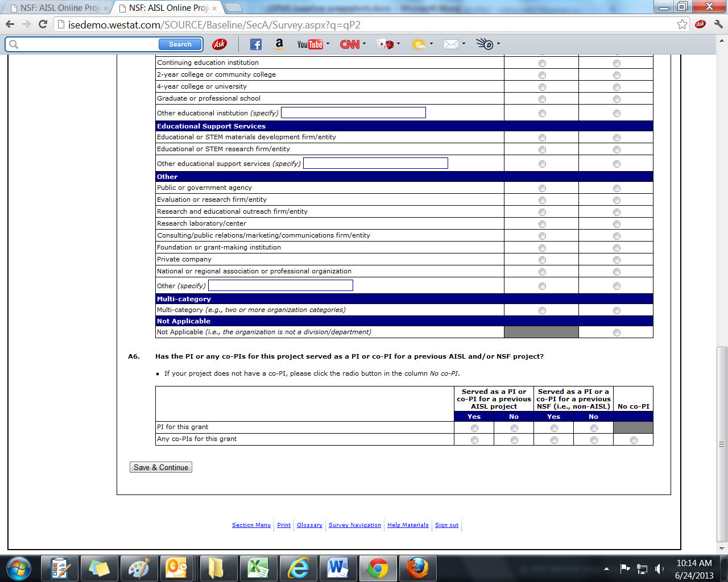Open the Chrome wrench menu
Image resolution: width=728 pixels, height=582 pixels.
[718, 24]
